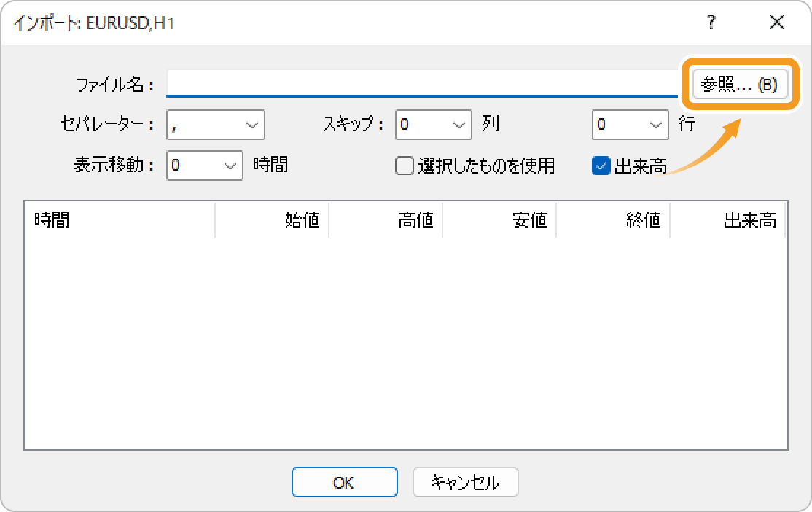This screenshot has width=812, height=512.
Task: Open the セパレーター dropdown
Action: [216, 125]
